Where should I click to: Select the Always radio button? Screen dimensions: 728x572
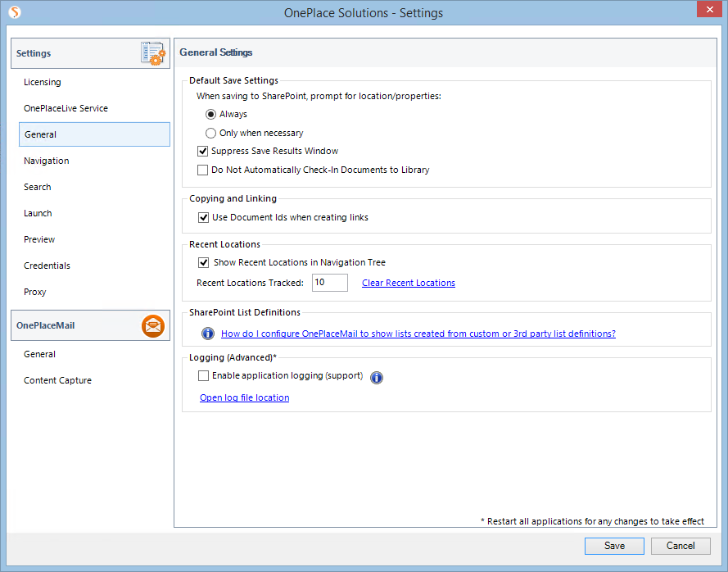210,114
